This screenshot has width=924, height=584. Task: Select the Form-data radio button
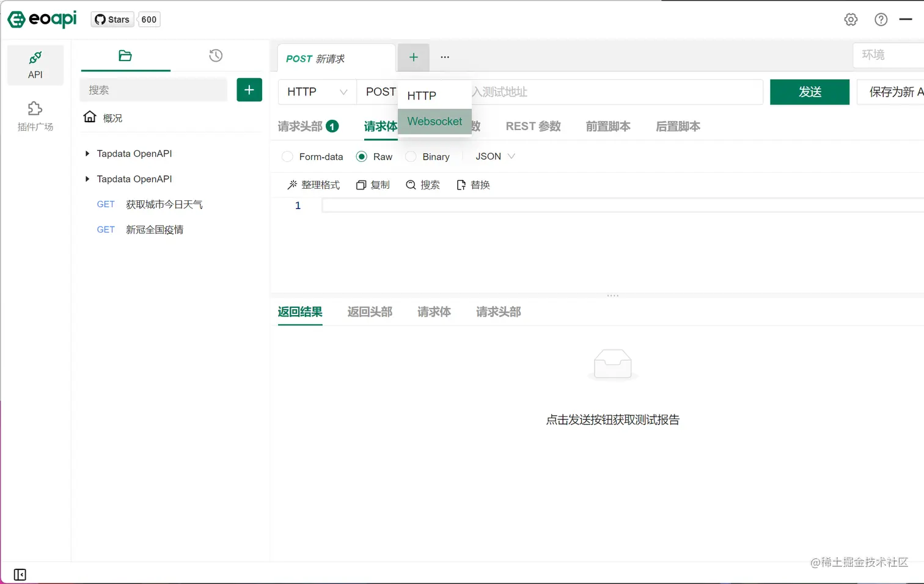tap(287, 157)
